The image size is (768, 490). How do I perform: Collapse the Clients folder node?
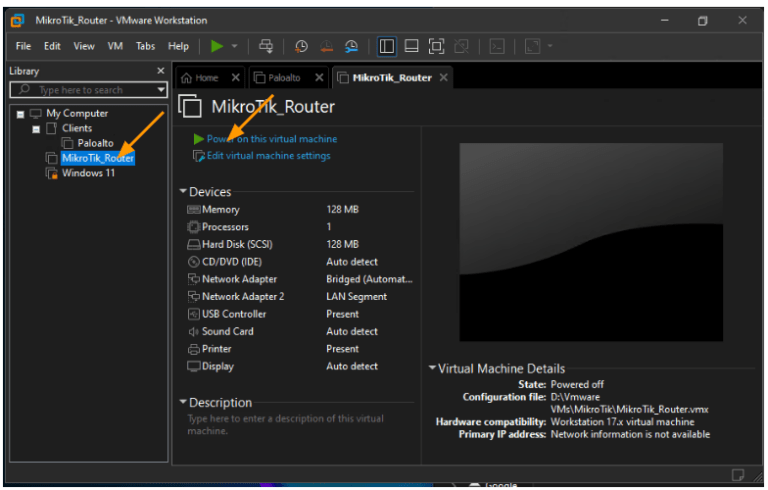click(36, 129)
